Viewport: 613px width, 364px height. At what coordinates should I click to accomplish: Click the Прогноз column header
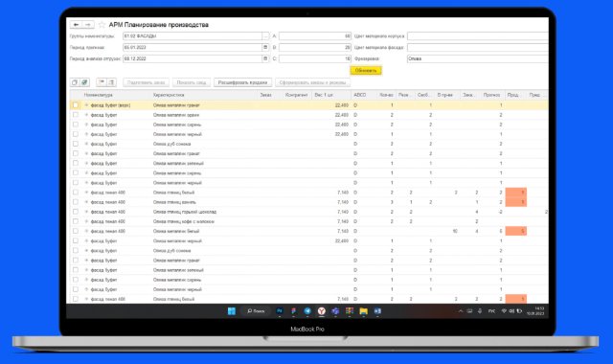pyautogui.click(x=491, y=95)
